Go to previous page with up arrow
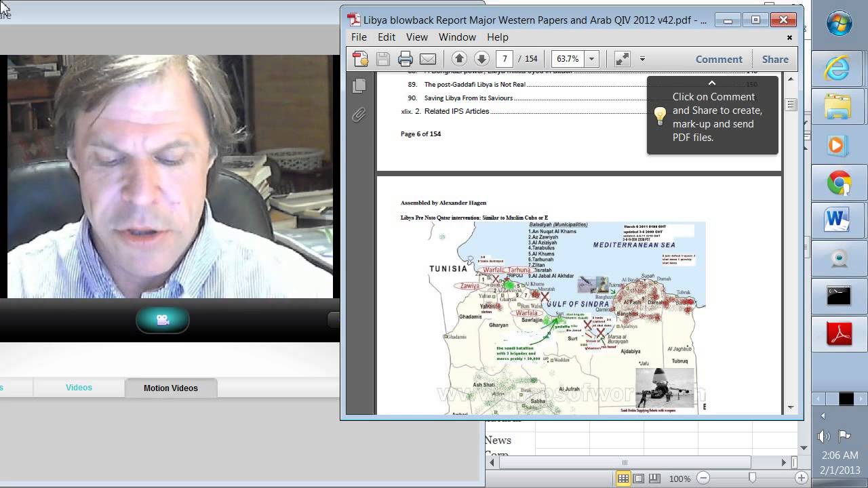The width and height of the screenshot is (868, 488). (x=459, y=59)
